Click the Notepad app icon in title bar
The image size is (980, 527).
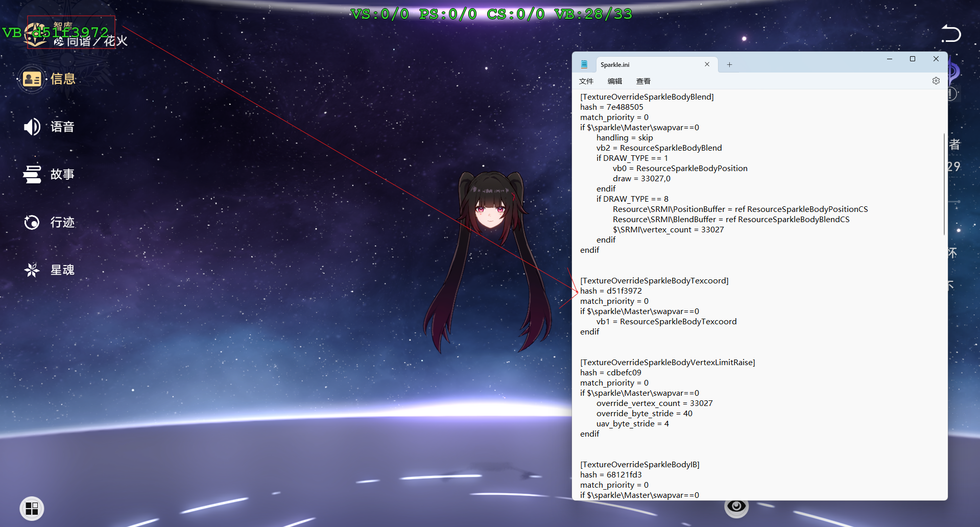pos(584,64)
